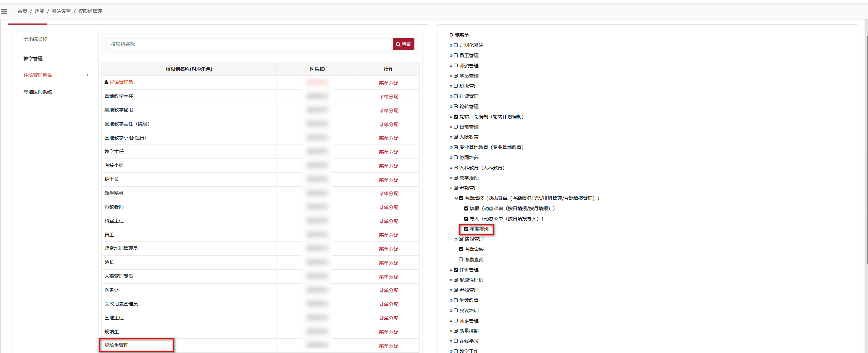This screenshot has height=353, width=868.
Task: Expand the 定制化系统 tree node
Action: click(451, 45)
